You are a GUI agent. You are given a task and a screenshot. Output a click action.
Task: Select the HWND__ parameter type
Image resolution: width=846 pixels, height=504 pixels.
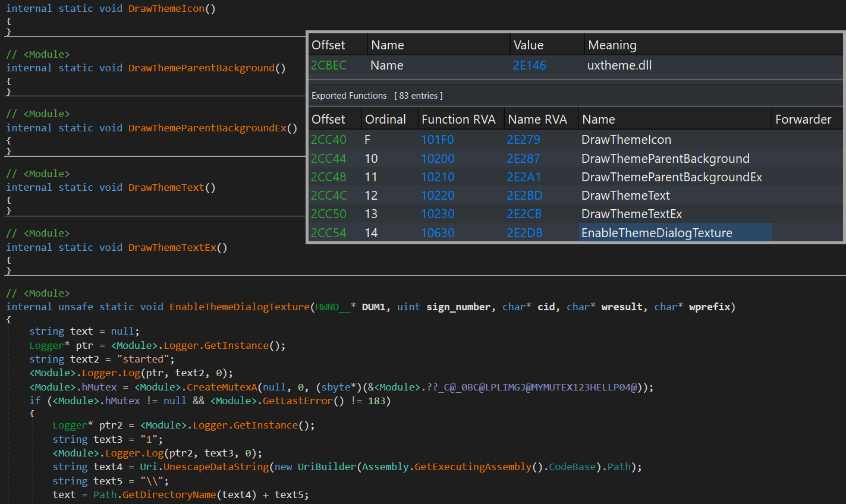click(x=333, y=307)
